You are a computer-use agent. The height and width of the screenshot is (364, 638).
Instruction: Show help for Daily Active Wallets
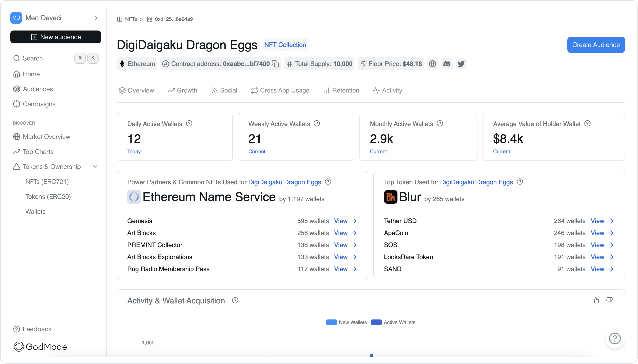pos(189,123)
